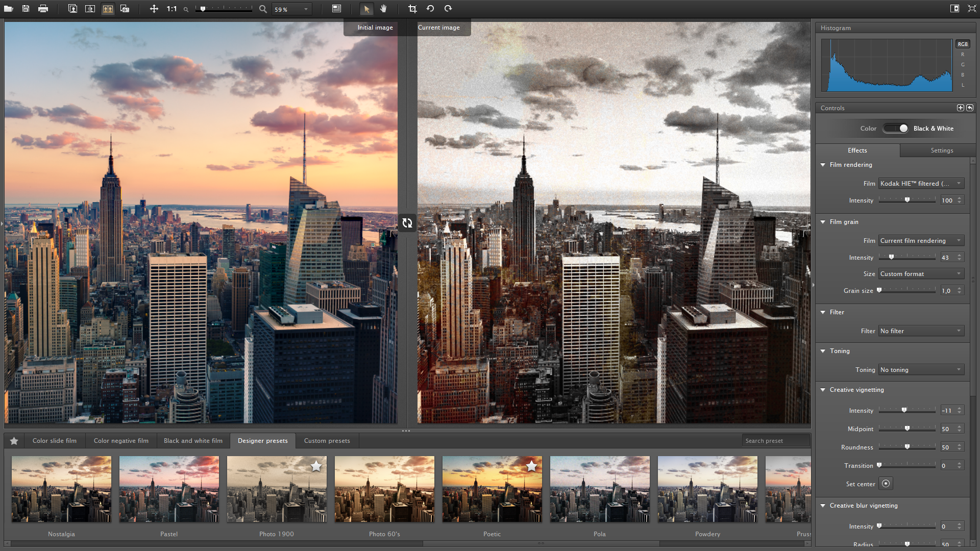Enable side-by-side comparison view
Screen dimensions: 980x551
click(x=107, y=9)
